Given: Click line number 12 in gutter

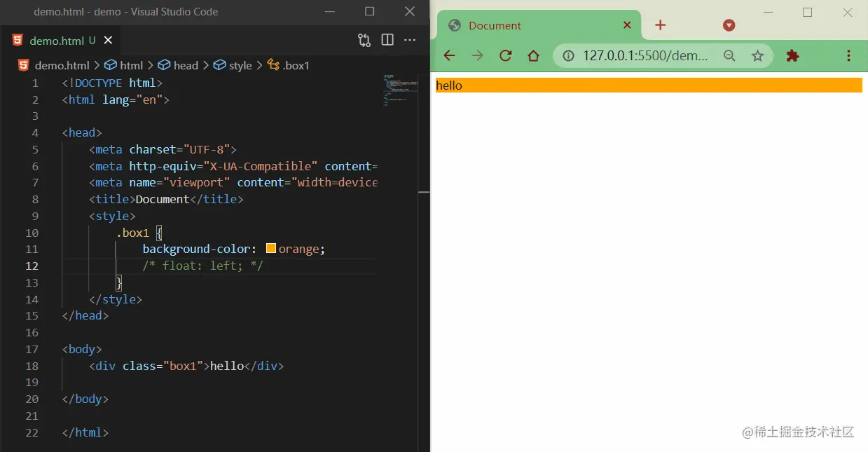Looking at the screenshot, I should 32,266.
